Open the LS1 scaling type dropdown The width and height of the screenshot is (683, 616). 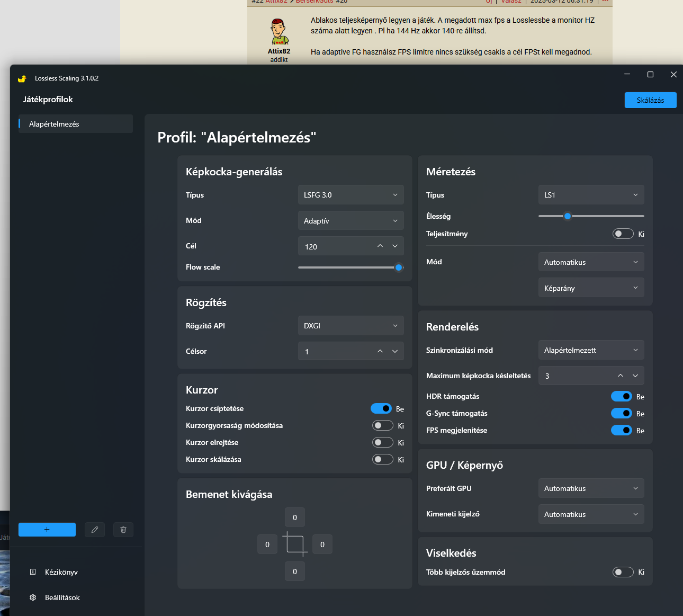[591, 195]
